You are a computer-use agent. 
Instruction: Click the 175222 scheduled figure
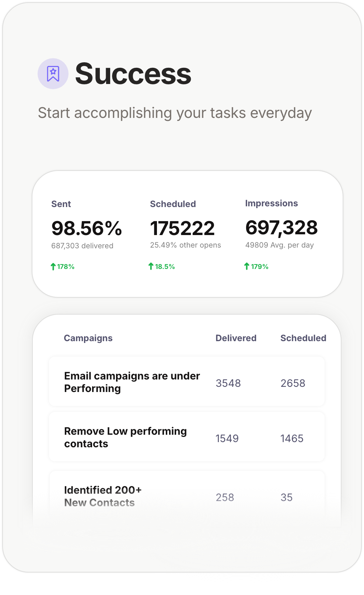[182, 228]
